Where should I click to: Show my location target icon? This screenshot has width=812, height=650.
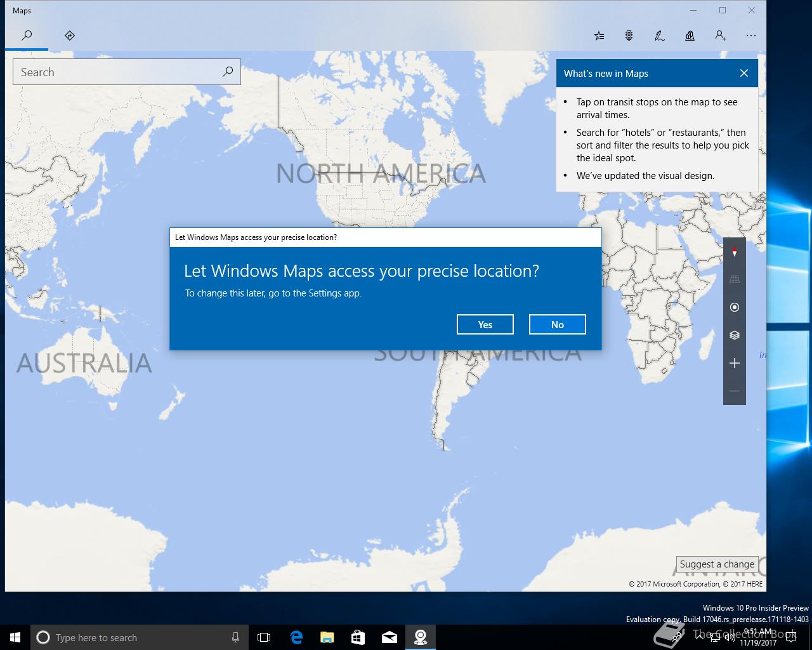735,307
